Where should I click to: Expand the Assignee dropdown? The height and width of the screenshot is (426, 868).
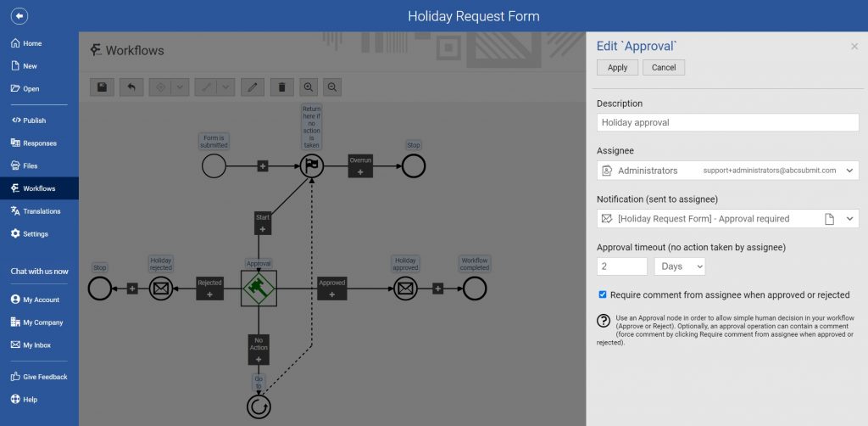tap(850, 171)
